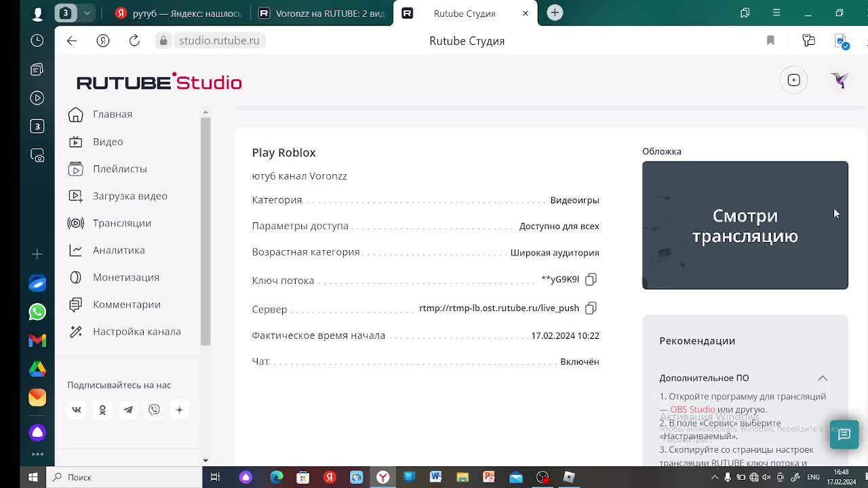Open WhatsApp in the browser side panel

pyautogui.click(x=37, y=312)
